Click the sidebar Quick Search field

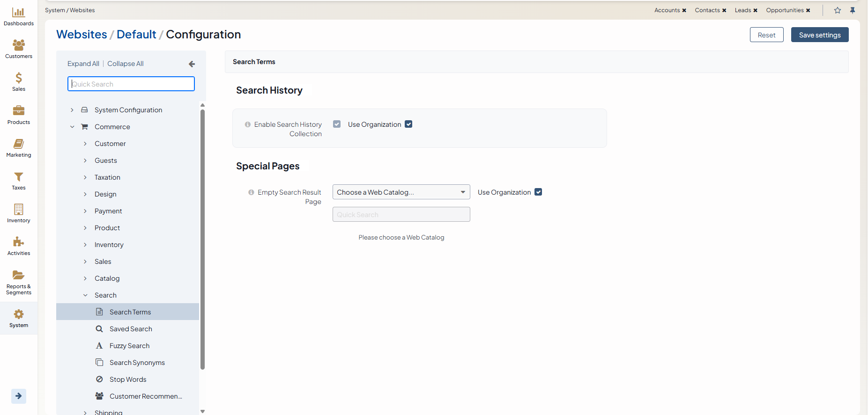(x=131, y=84)
